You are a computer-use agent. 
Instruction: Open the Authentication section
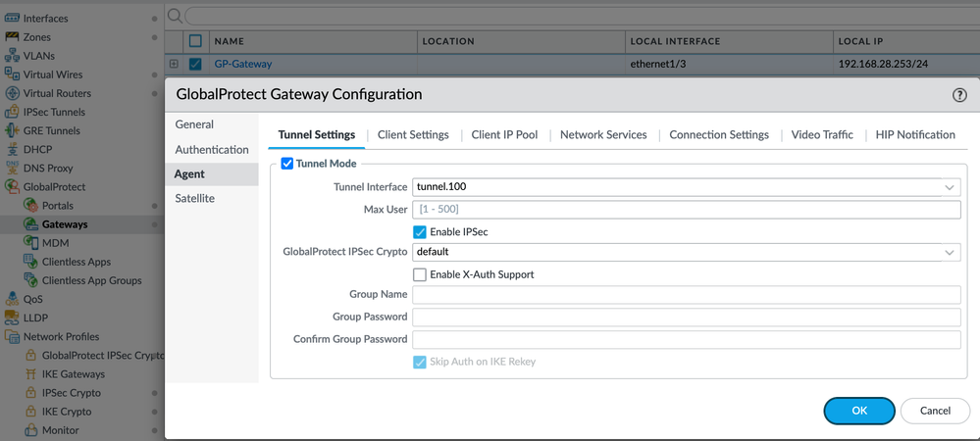[x=212, y=150]
